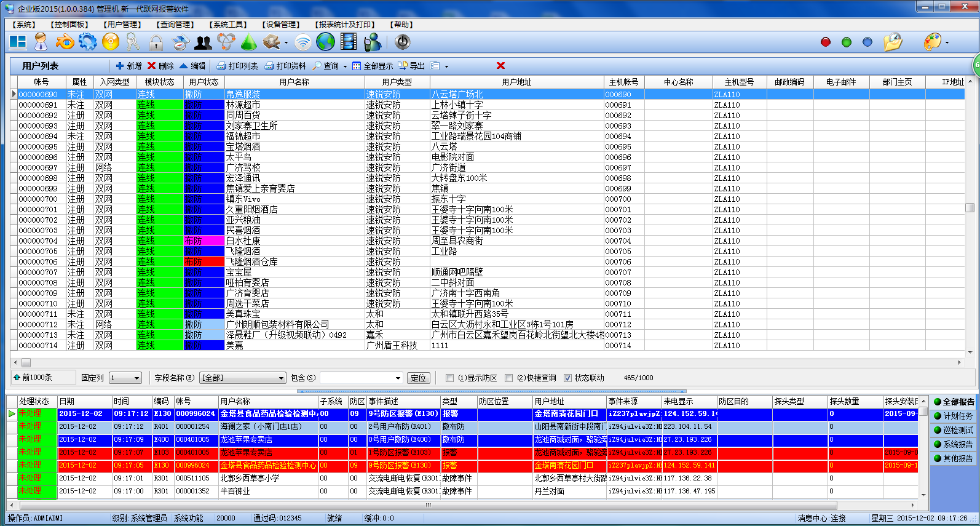Expand the 字段名称 combo box
Viewport: 980px width, 526px height.
(x=281, y=378)
